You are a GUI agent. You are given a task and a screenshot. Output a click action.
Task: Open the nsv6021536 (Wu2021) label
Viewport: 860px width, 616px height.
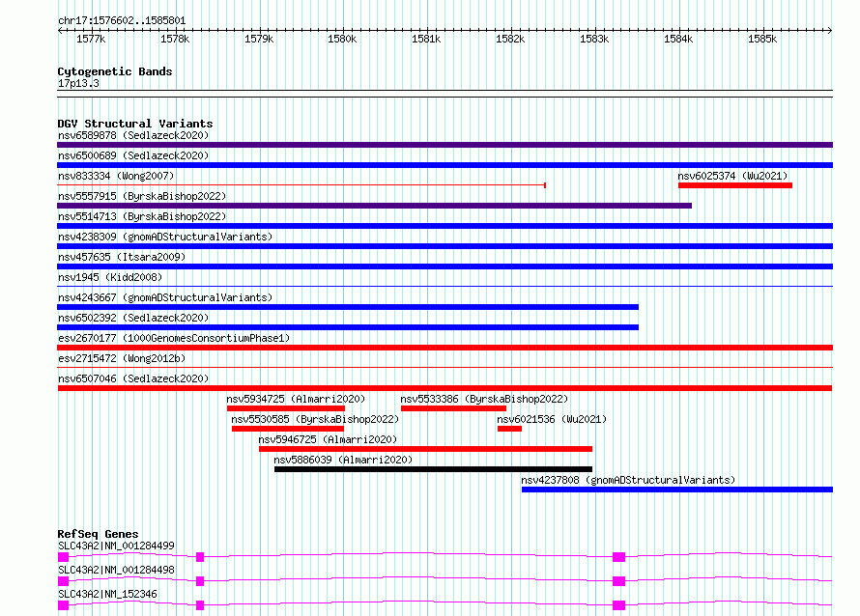click(552, 419)
